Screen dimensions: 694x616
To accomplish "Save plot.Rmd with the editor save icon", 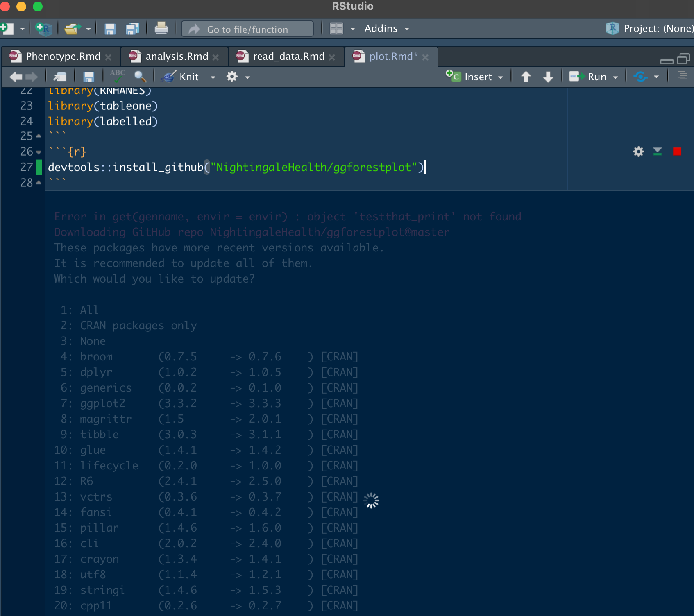I will tap(88, 77).
